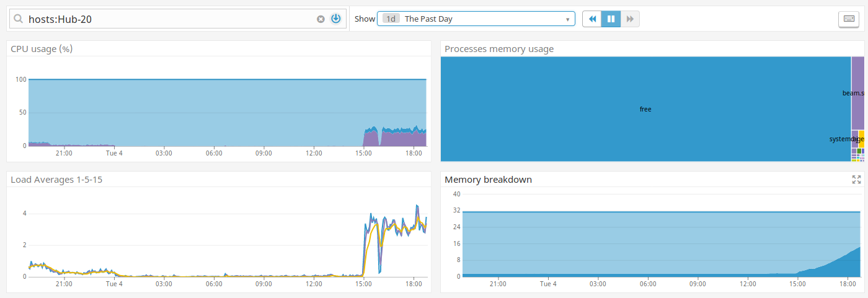Click the Processes memory usage title
This screenshot has height=298, width=868.
click(x=499, y=49)
